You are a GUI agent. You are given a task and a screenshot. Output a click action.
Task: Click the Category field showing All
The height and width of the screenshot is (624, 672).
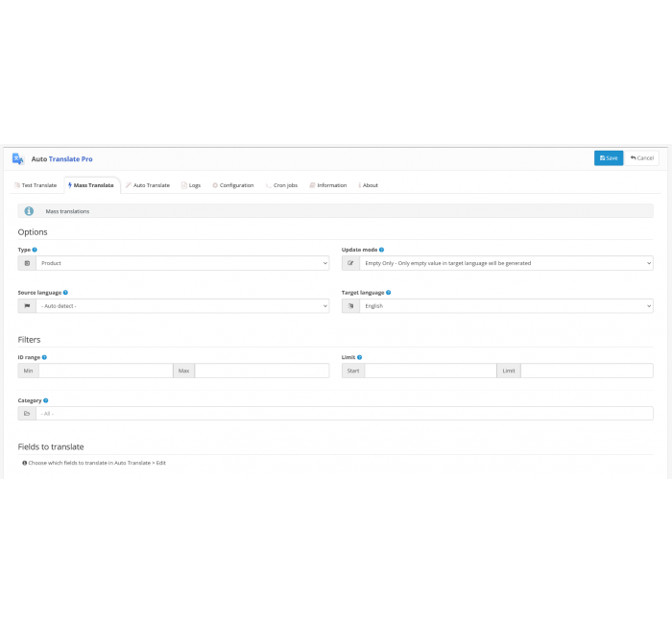click(x=345, y=414)
